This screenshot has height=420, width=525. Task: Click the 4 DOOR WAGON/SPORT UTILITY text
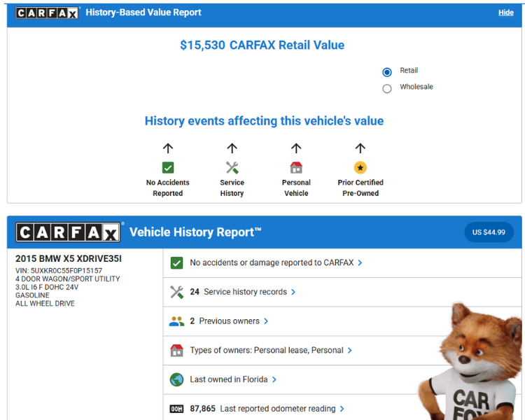(68, 279)
